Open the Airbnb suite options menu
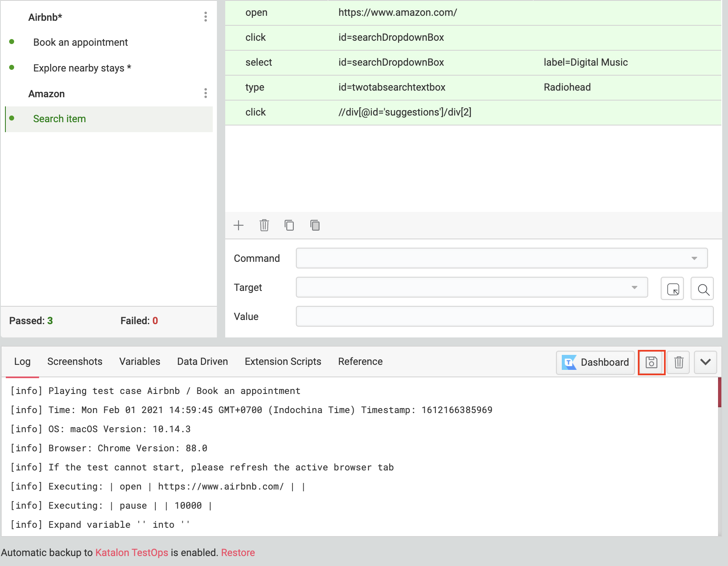728x566 pixels. (205, 17)
